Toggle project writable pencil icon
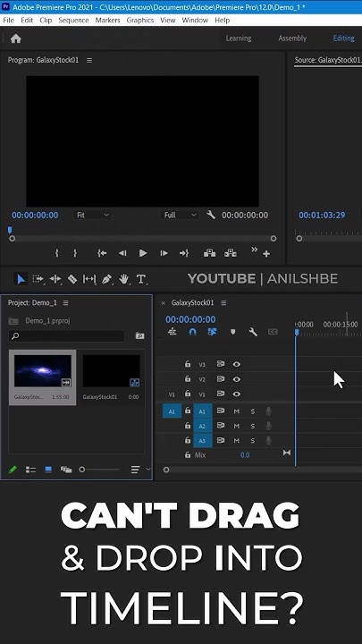This screenshot has width=362, height=644. coord(13,470)
